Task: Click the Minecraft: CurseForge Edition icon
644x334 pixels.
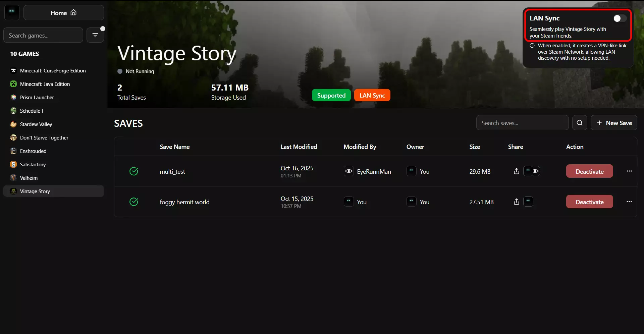Action: coord(13,70)
